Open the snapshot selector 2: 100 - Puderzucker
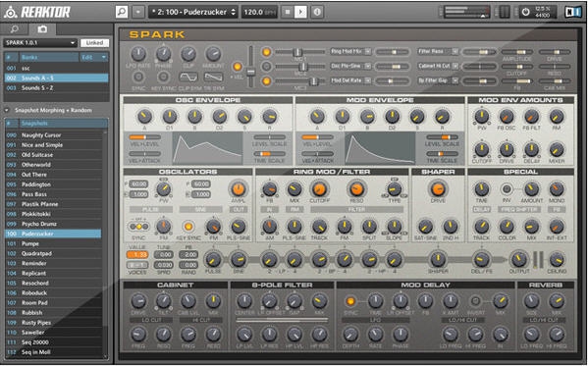This screenshot has height=366, width=588. (x=193, y=12)
